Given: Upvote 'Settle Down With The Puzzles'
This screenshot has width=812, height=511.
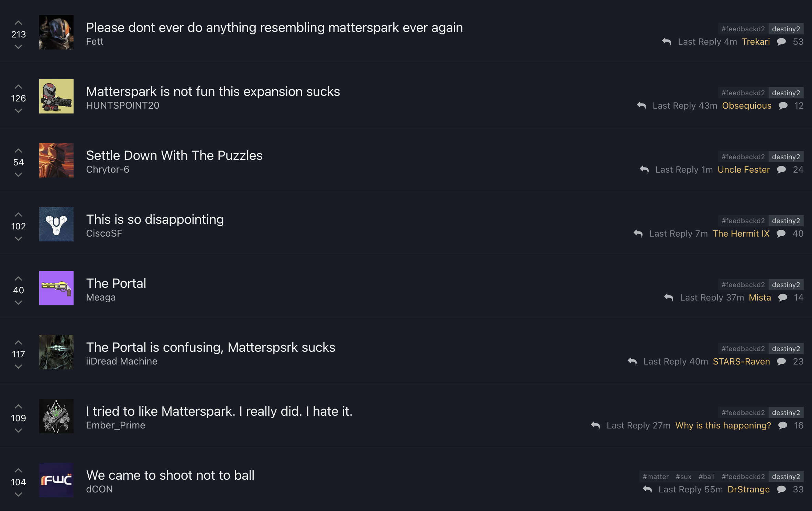Looking at the screenshot, I should click(x=19, y=151).
